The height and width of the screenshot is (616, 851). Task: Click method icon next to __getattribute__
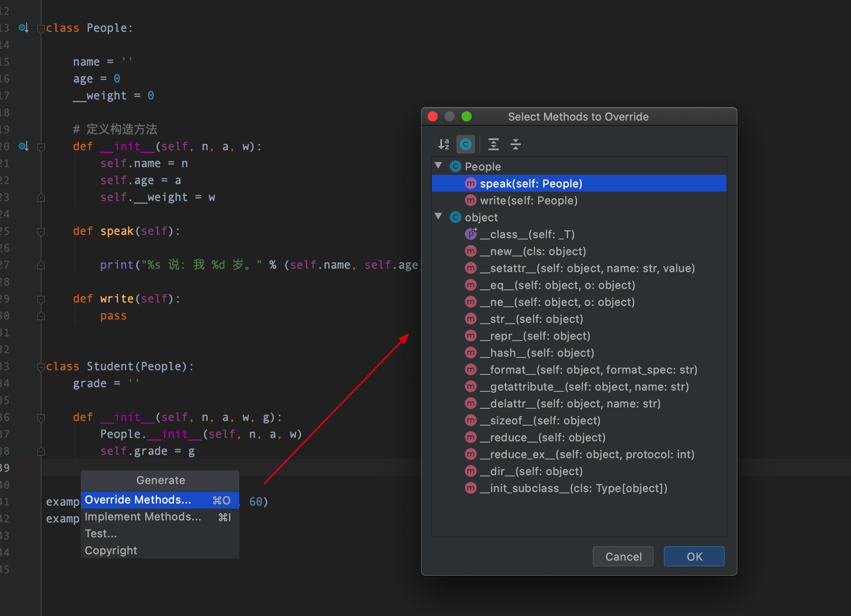point(471,386)
